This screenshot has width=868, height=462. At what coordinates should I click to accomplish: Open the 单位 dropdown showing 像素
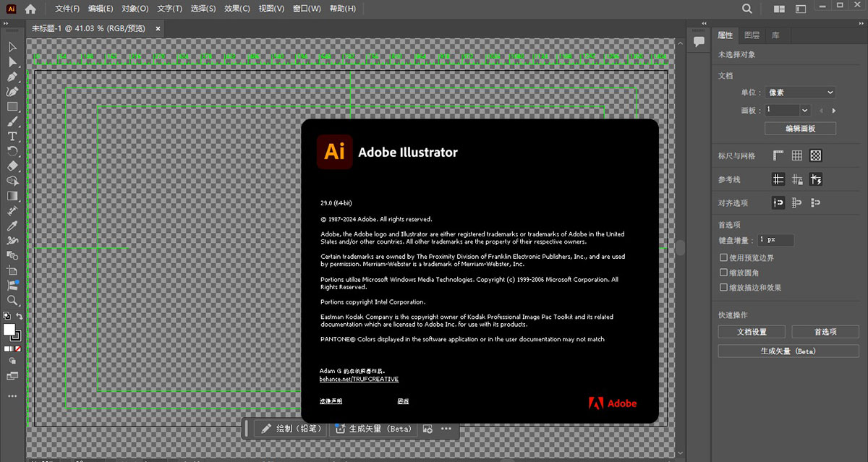800,92
